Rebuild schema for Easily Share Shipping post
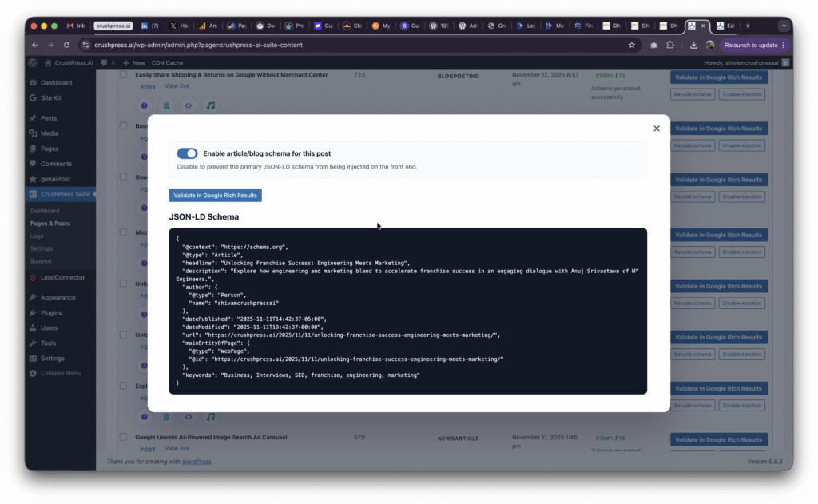This screenshot has width=818, height=504. [693, 94]
